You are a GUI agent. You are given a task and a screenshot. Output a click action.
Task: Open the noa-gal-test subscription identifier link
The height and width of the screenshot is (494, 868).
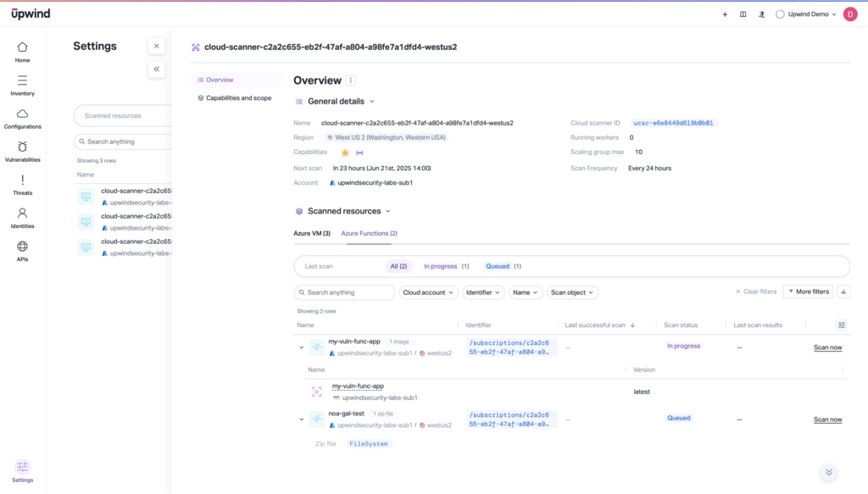(509, 419)
